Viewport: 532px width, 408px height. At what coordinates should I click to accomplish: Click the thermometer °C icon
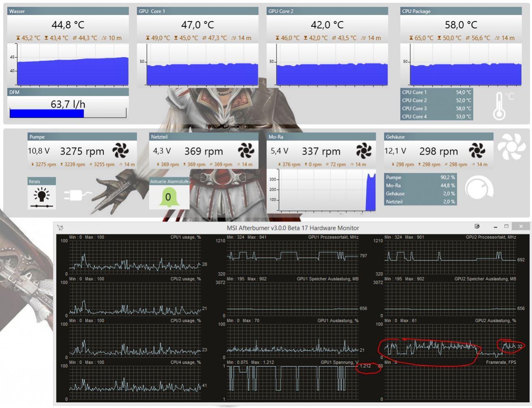(x=503, y=106)
